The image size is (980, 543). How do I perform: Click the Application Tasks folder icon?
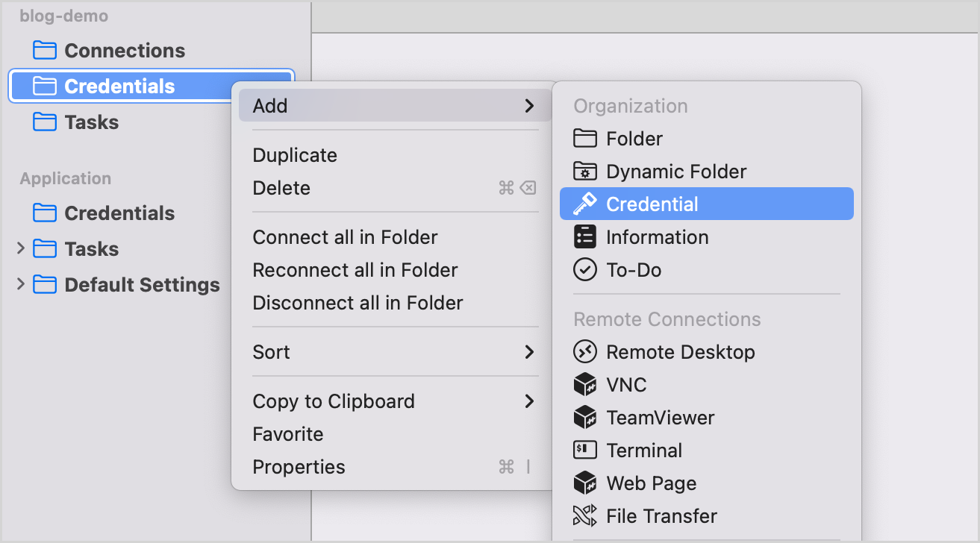pyautogui.click(x=46, y=249)
